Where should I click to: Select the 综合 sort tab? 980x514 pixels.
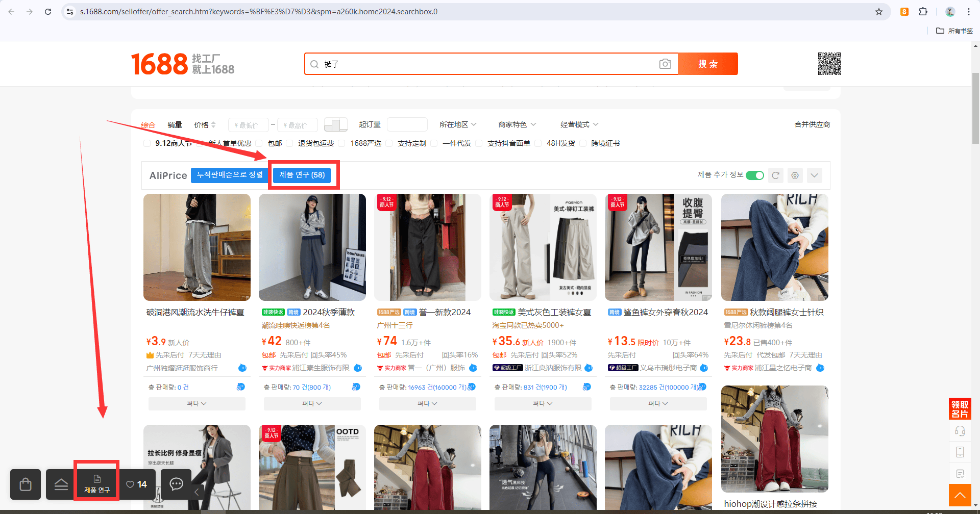[148, 125]
